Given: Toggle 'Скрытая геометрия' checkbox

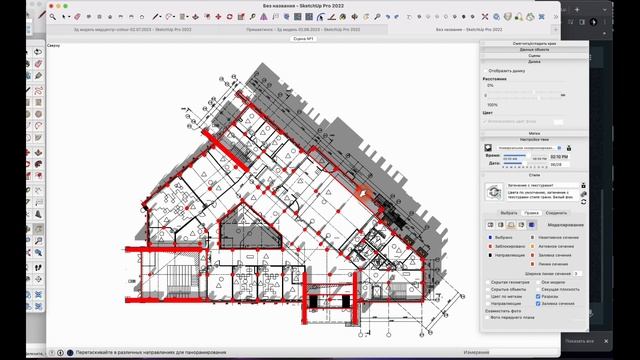Looking at the screenshot, I should [488, 282].
